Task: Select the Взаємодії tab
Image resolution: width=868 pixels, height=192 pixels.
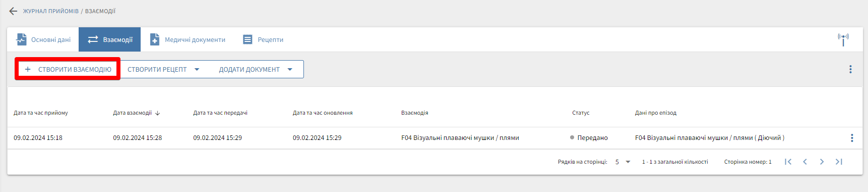Action: tap(110, 39)
